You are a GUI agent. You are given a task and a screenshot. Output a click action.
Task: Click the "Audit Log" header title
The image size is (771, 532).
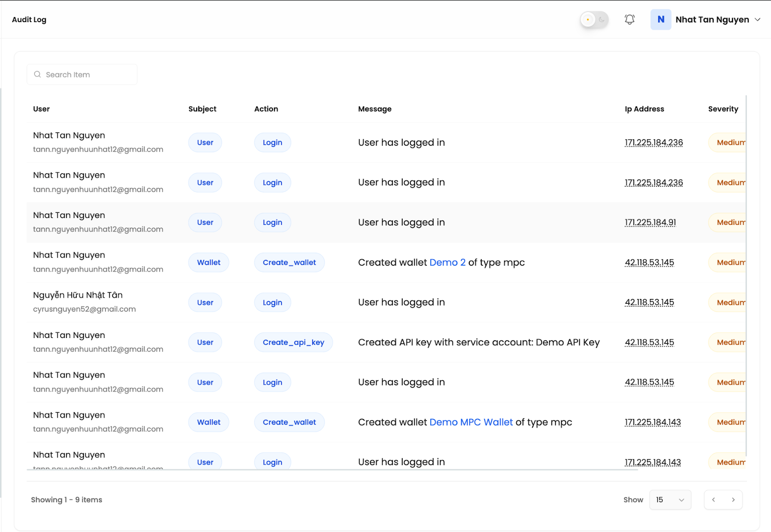click(29, 19)
